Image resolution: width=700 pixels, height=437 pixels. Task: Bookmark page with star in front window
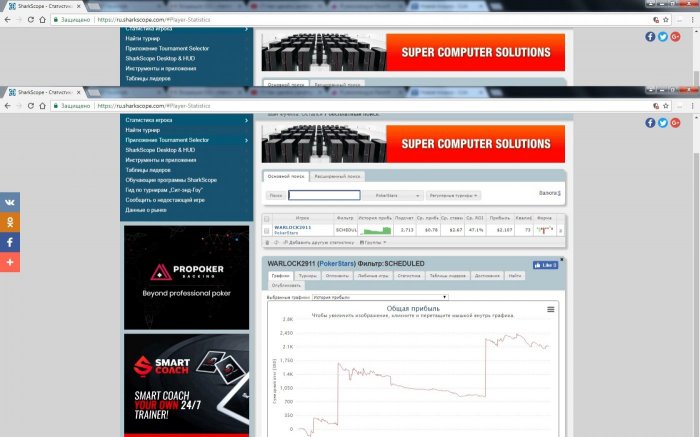pos(666,106)
